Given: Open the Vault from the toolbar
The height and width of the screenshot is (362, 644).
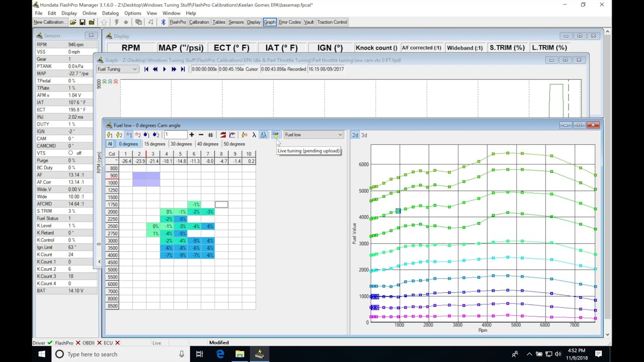Looking at the screenshot, I should tap(308, 22).
